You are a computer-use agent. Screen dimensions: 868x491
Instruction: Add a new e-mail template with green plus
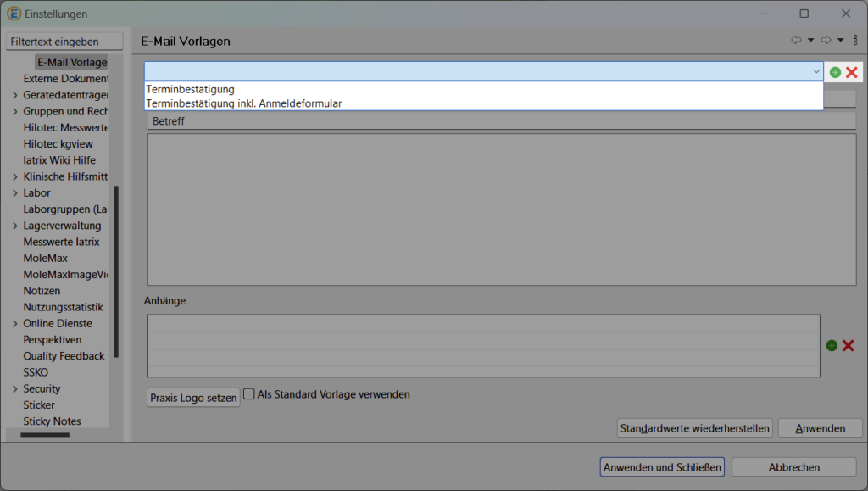point(835,72)
